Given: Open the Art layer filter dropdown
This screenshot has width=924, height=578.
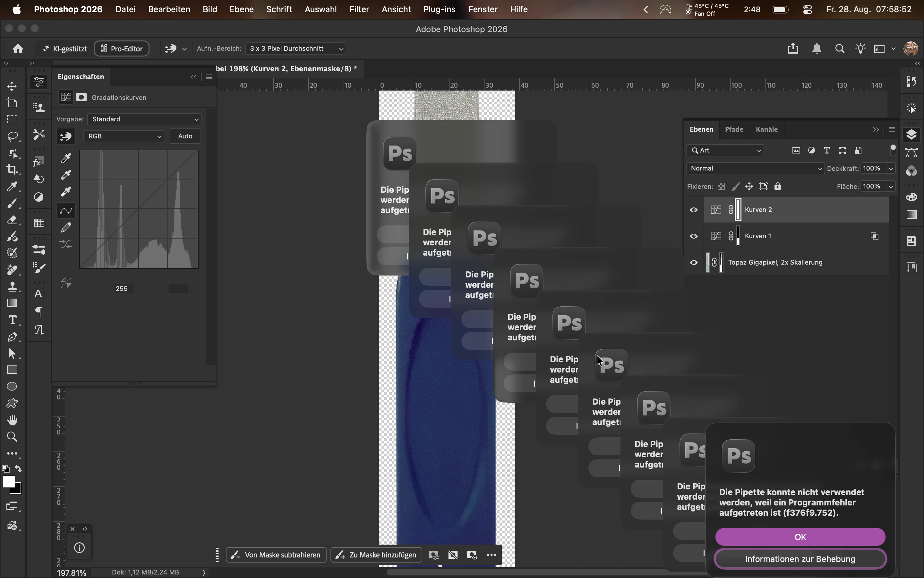Looking at the screenshot, I should coord(725,150).
